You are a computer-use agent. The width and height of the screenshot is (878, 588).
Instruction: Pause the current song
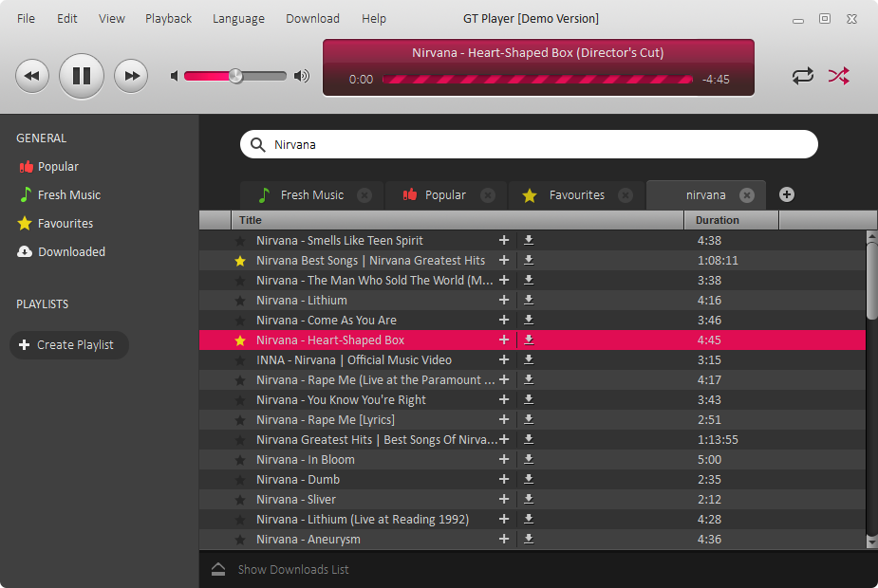82,76
